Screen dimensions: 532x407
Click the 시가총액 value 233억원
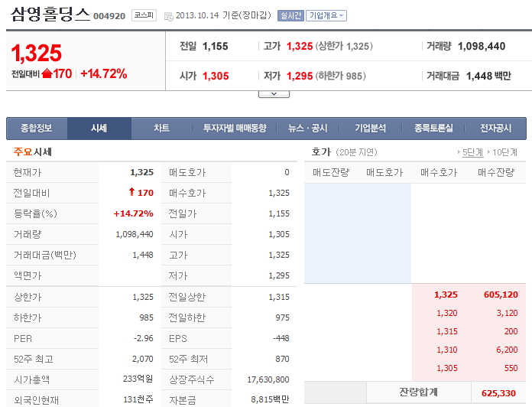138,379
